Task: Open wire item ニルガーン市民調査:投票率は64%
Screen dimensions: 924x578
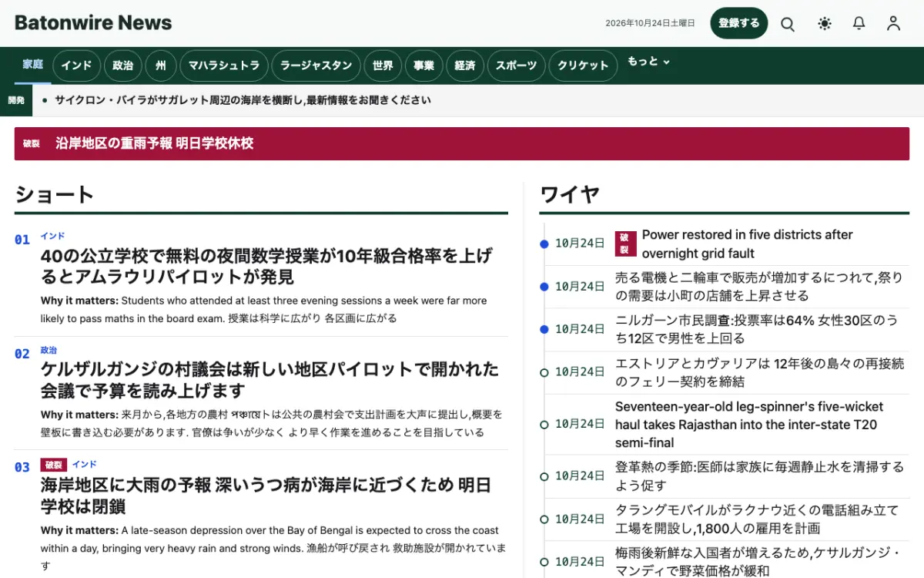Action: (x=757, y=329)
